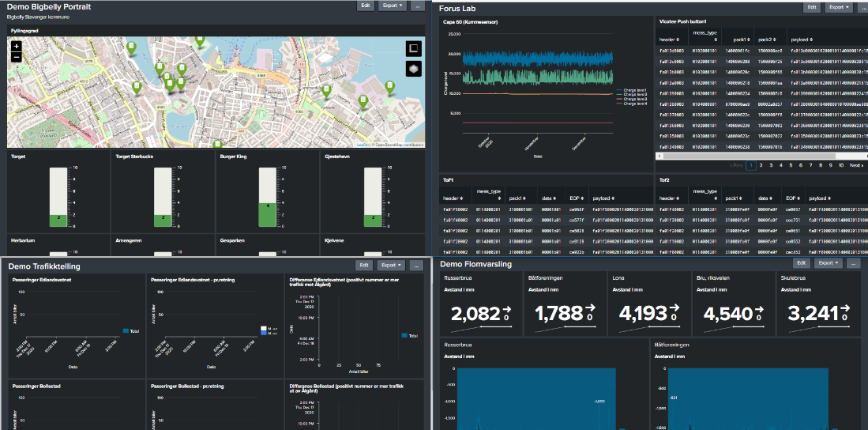Open more options in Bigbelly Portrait dashboard

coord(418,6)
